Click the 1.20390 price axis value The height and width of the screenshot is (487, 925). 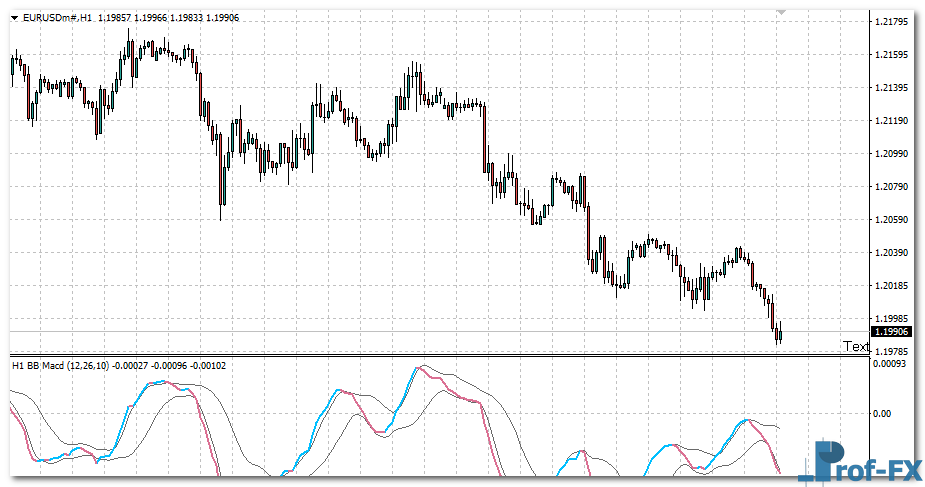point(890,253)
